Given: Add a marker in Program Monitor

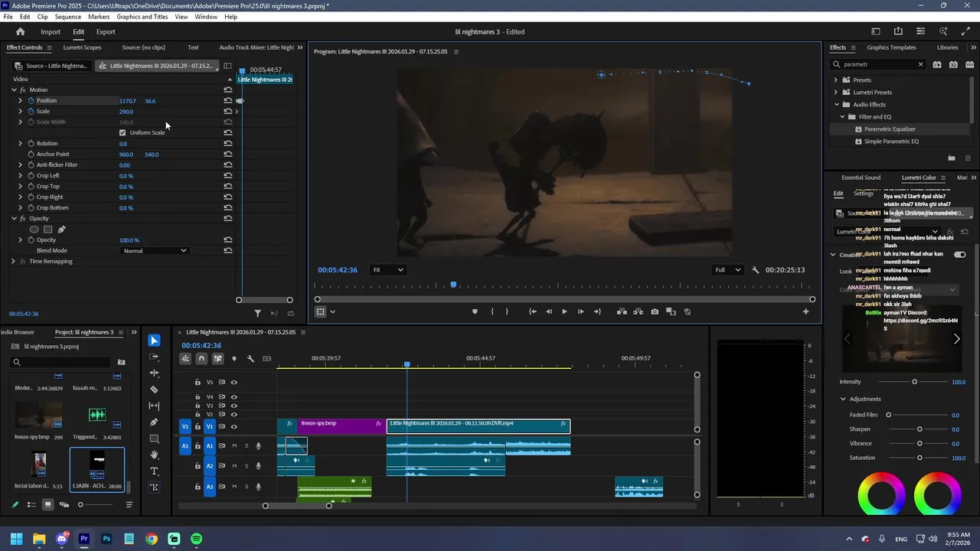Looking at the screenshot, I should pyautogui.click(x=475, y=311).
